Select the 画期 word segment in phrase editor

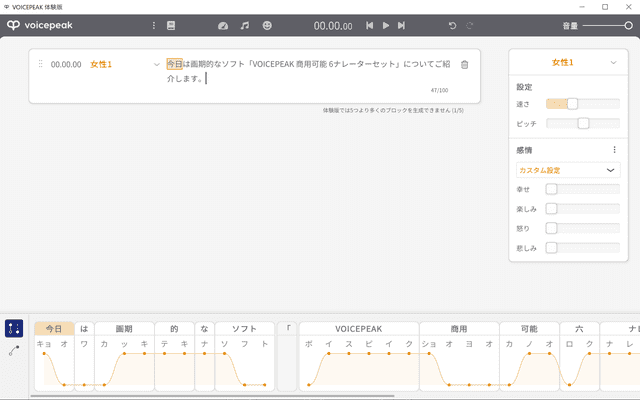[124, 329]
